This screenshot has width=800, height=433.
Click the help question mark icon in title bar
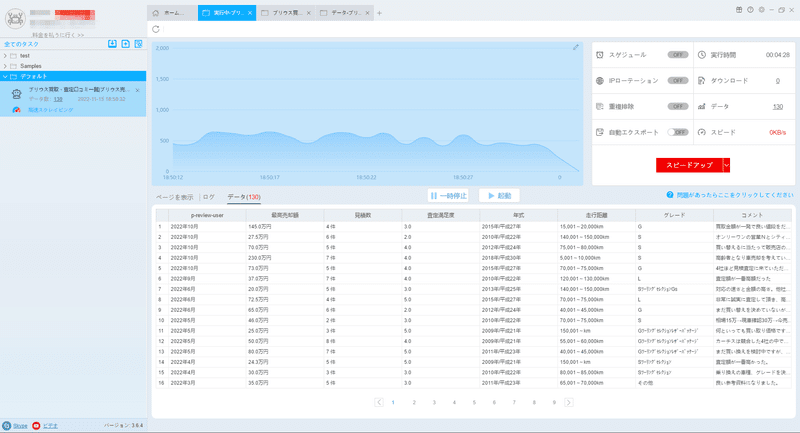pyautogui.click(x=750, y=10)
